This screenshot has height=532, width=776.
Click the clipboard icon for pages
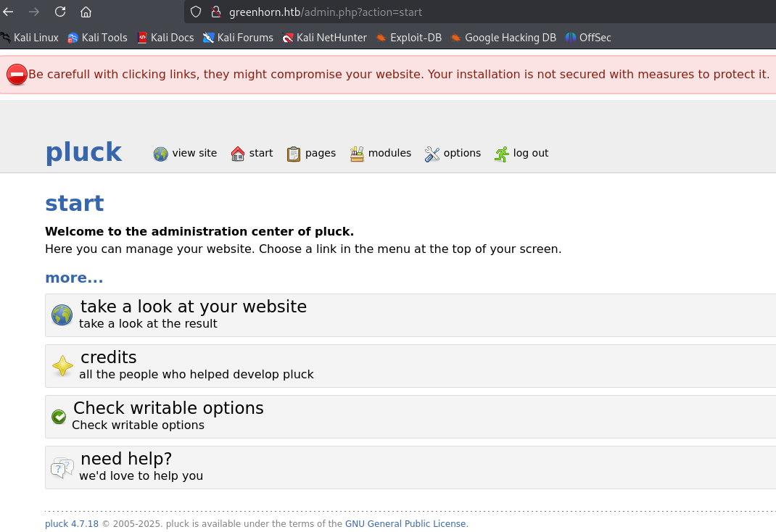(x=294, y=154)
